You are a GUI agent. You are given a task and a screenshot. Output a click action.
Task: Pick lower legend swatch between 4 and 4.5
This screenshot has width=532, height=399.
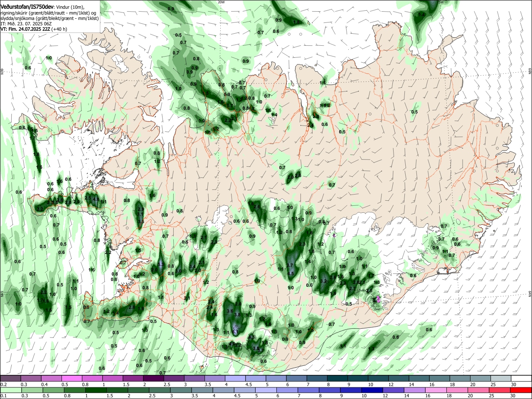coord(222,390)
